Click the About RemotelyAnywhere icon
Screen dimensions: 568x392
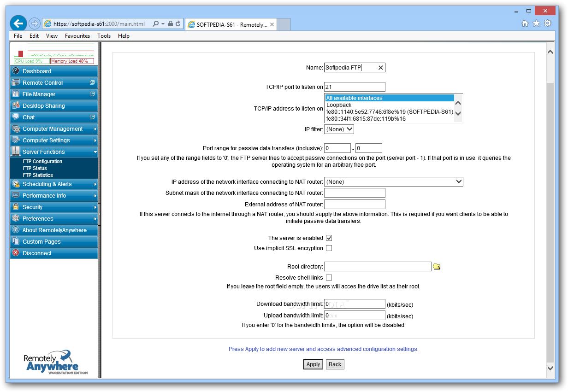tap(16, 230)
